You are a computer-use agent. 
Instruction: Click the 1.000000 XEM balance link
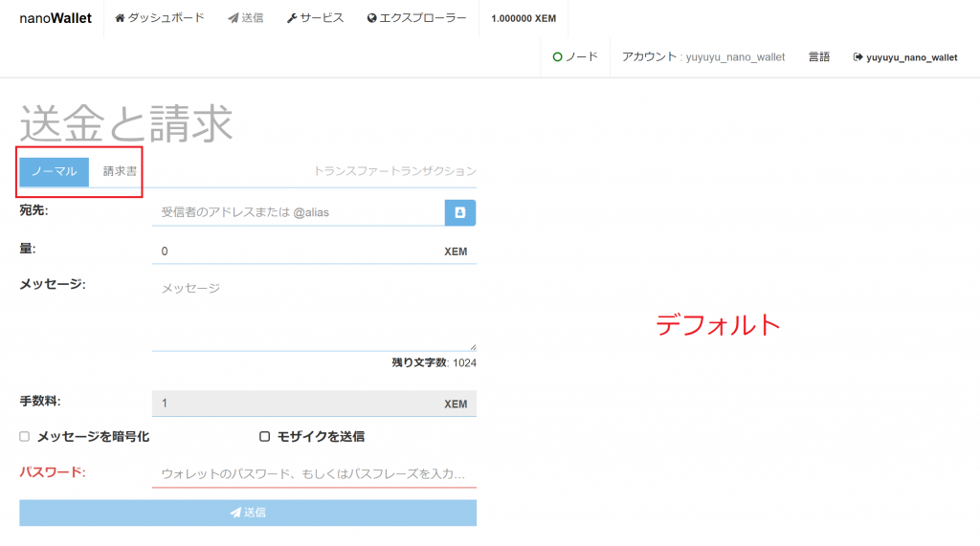pyautogui.click(x=523, y=19)
